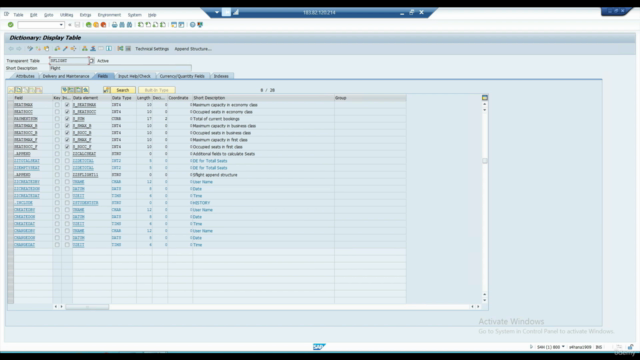This screenshot has width=640, height=360.
Task: Click the Find binoculars icon
Action: coord(122,25)
